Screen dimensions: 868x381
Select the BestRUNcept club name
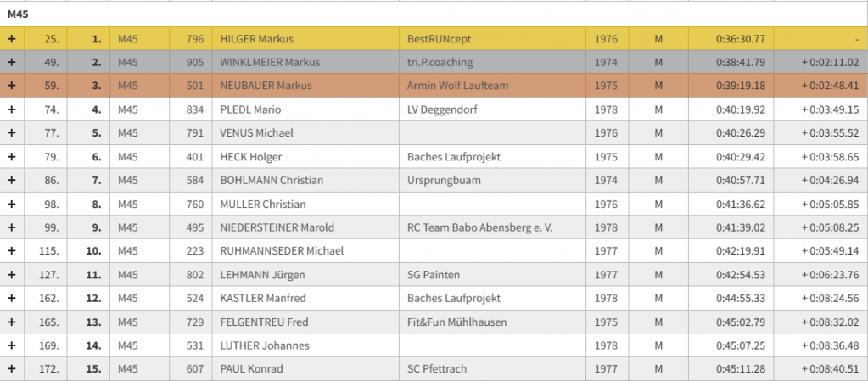[439, 39]
